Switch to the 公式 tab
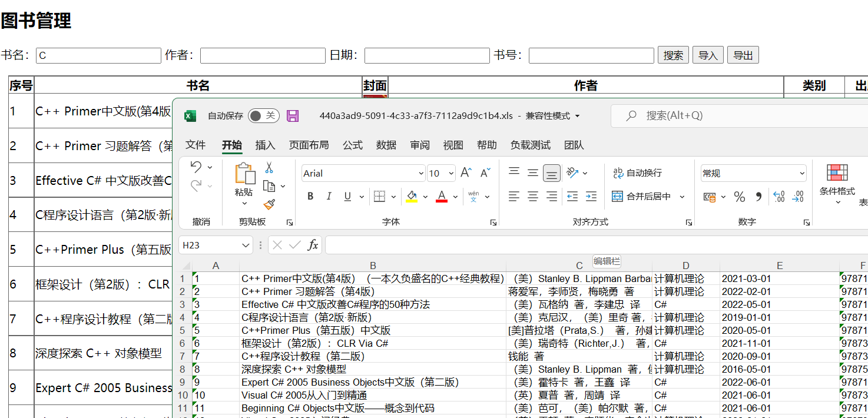This screenshot has height=418, width=868. (x=353, y=145)
